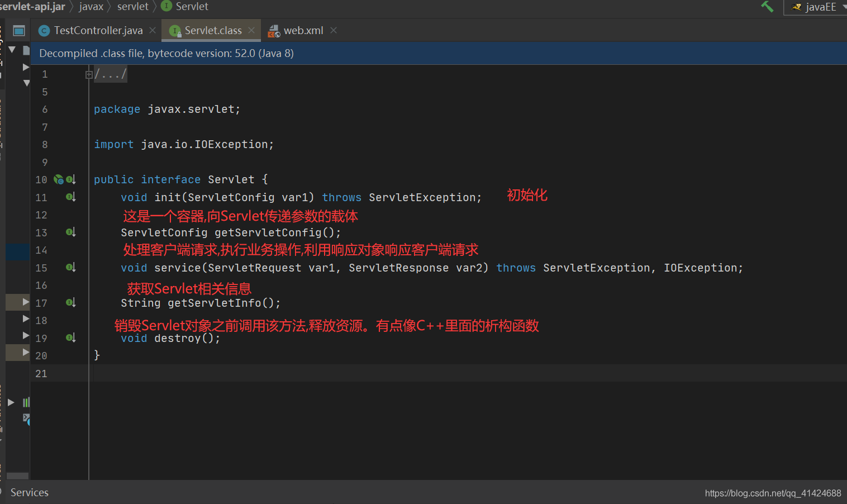847x504 pixels.
Task: Click the gutter icon beside destroy method
Action: [70, 338]
